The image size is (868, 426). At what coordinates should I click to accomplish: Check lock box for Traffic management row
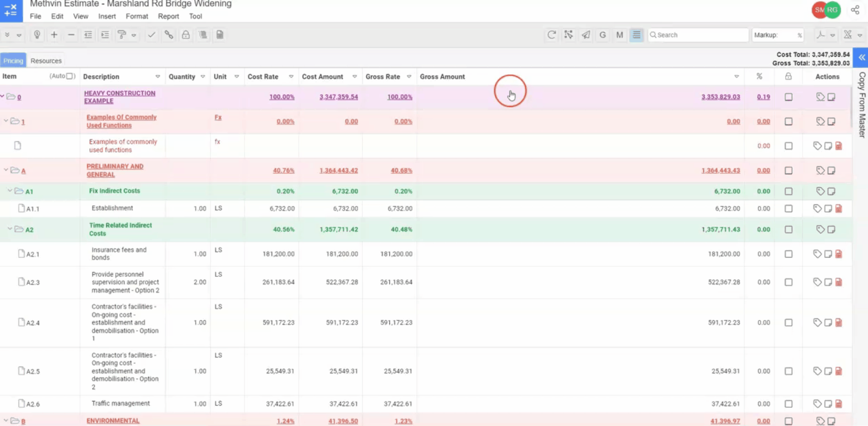[788, 404]
